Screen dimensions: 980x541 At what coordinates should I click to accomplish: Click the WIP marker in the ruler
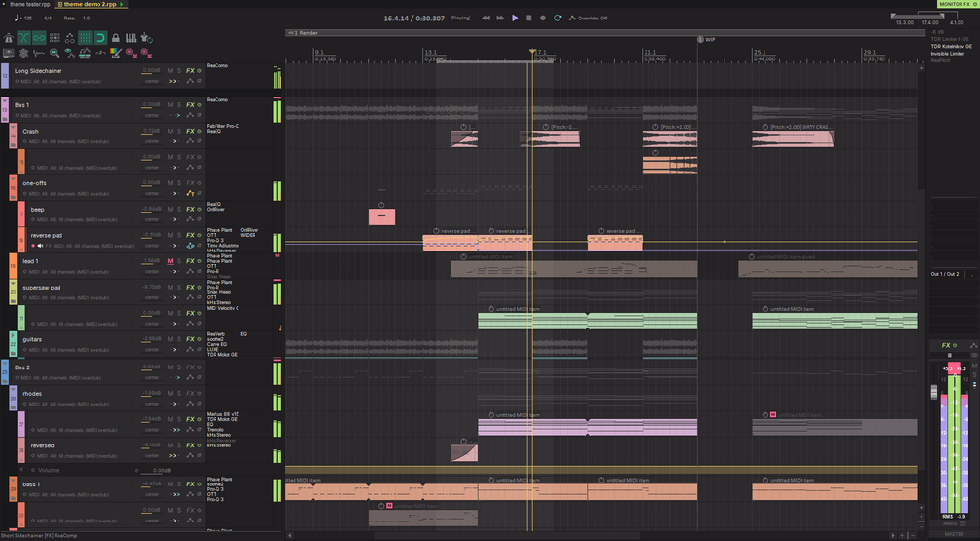pyautogui.click(x=706, y=39)
